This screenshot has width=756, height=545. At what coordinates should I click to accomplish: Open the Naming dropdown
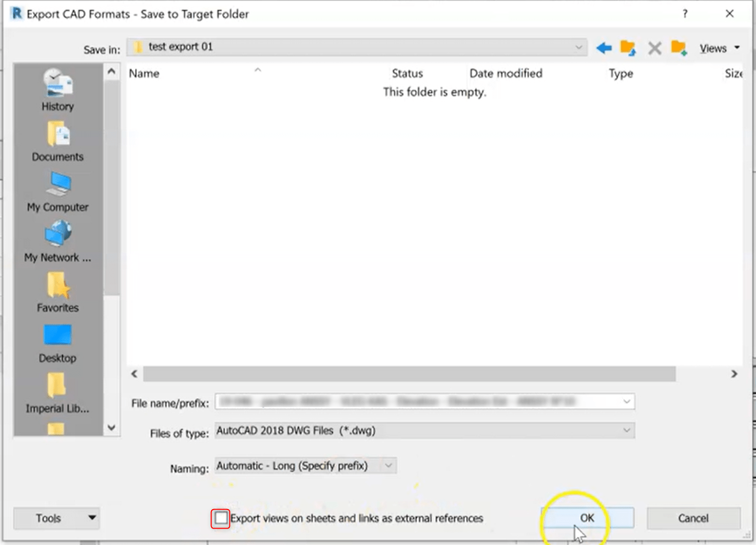pyautogui.click(x=305, y=466)
